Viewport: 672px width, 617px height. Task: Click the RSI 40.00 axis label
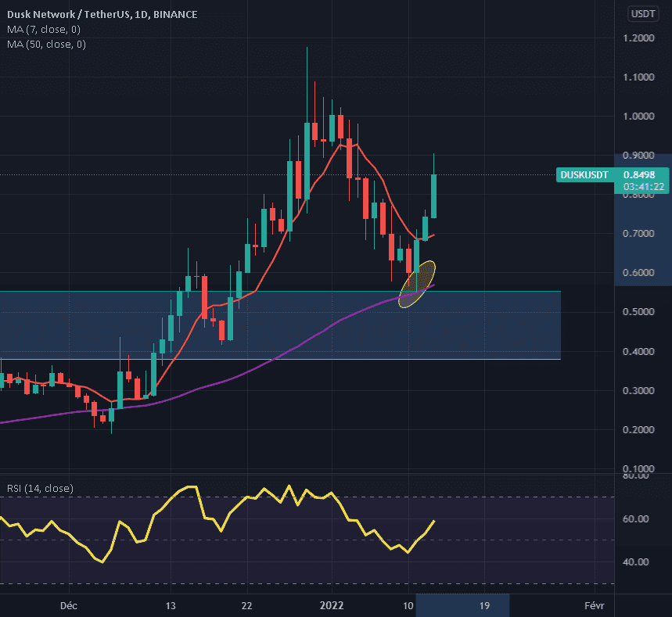tap(635, 561)
